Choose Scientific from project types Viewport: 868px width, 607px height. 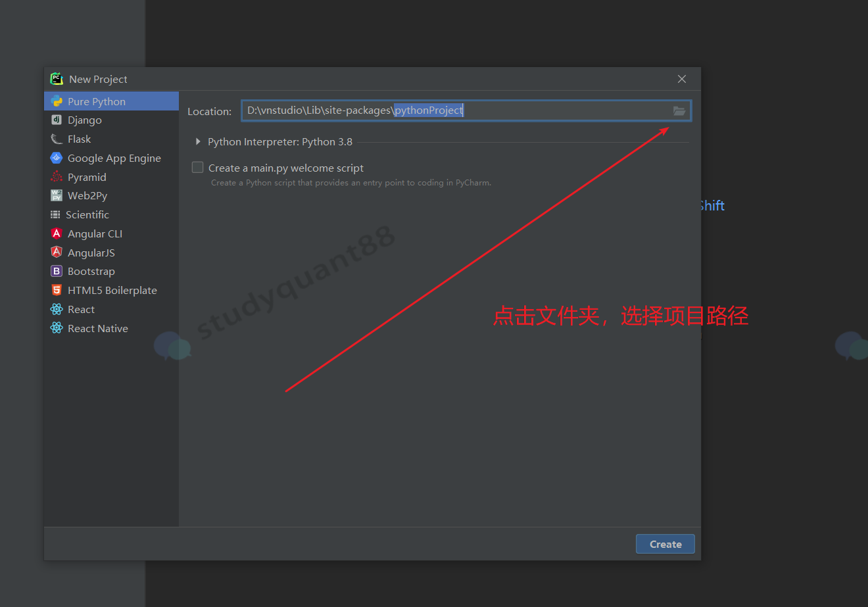click(87, 214)
